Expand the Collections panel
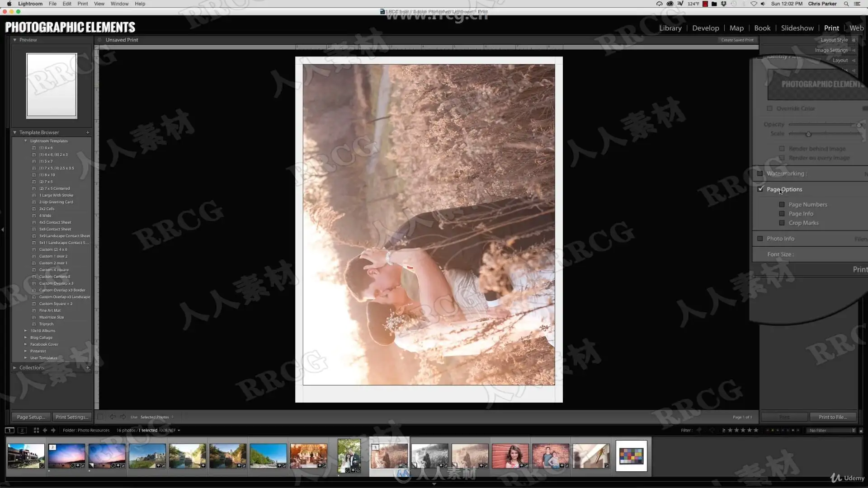Viewport: 868px width, 488px height. tap(15, 368)
